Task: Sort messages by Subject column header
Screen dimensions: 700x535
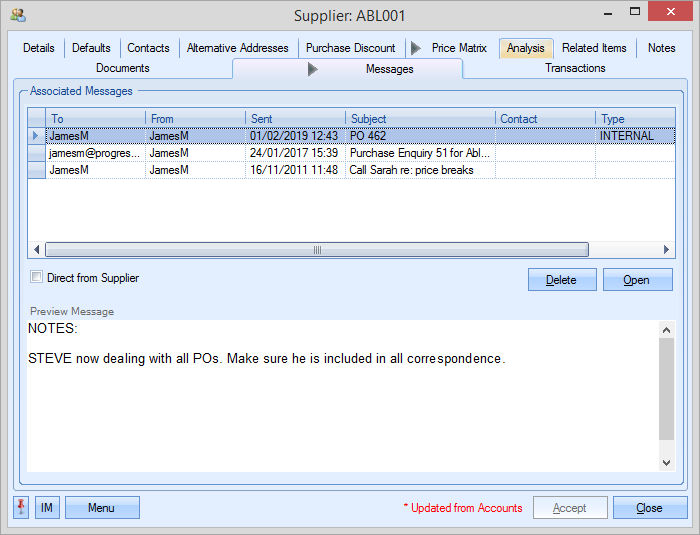Action: click(420, 119)
